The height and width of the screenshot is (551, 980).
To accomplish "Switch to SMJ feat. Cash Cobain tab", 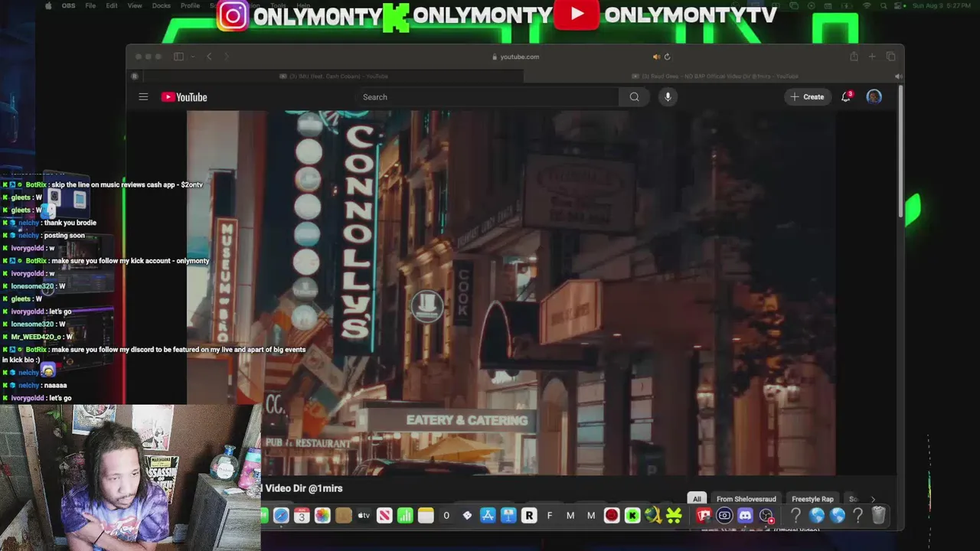I will click(334, 76).
